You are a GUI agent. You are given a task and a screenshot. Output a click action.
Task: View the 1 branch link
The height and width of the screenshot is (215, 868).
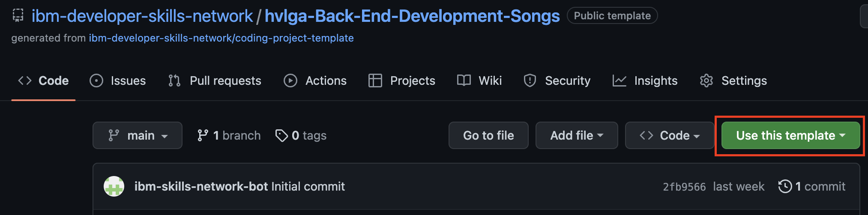click(x=229, y=135)
